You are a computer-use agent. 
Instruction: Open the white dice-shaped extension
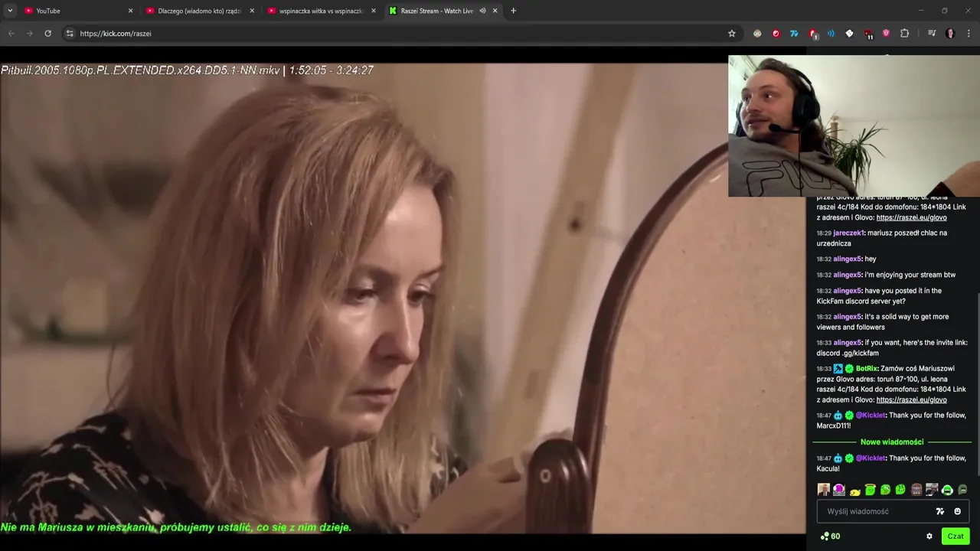[849, 34]
